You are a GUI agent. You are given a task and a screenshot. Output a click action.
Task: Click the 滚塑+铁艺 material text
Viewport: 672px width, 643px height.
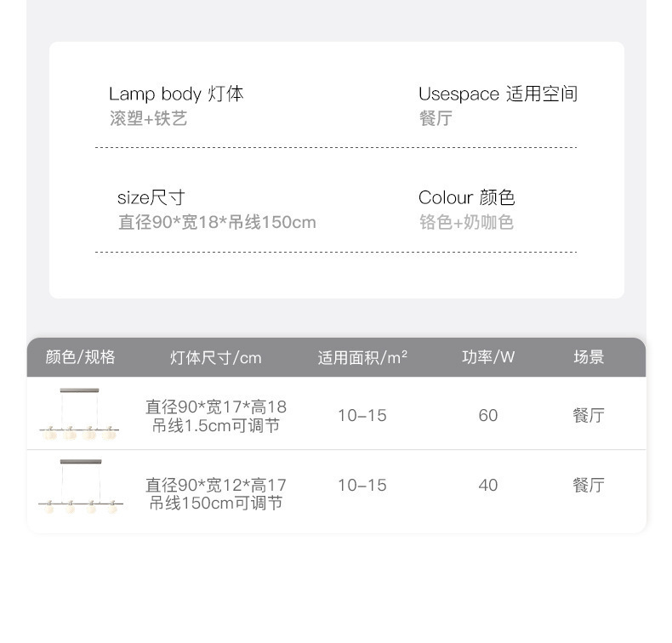(x=148, y=118)
